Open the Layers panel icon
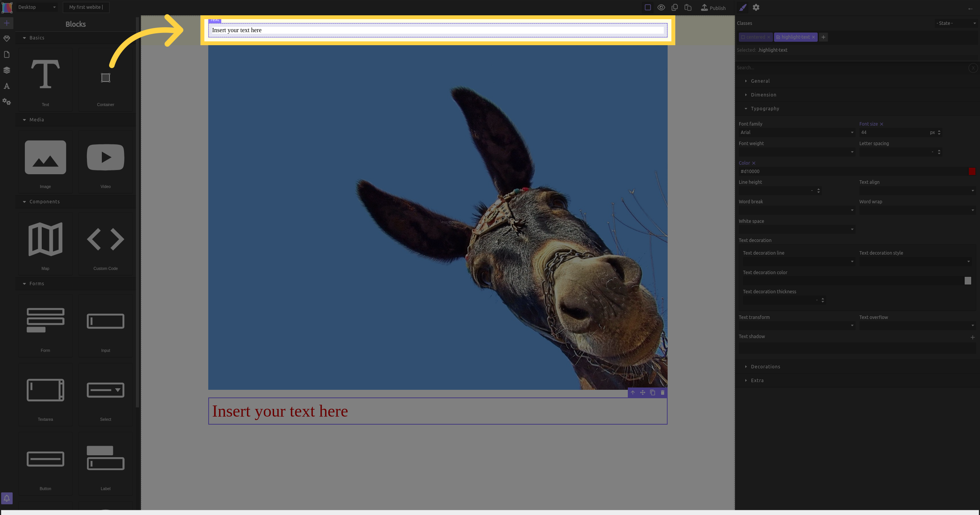The height and width of the screenshot is (515, 980). (x=7, y=70)
